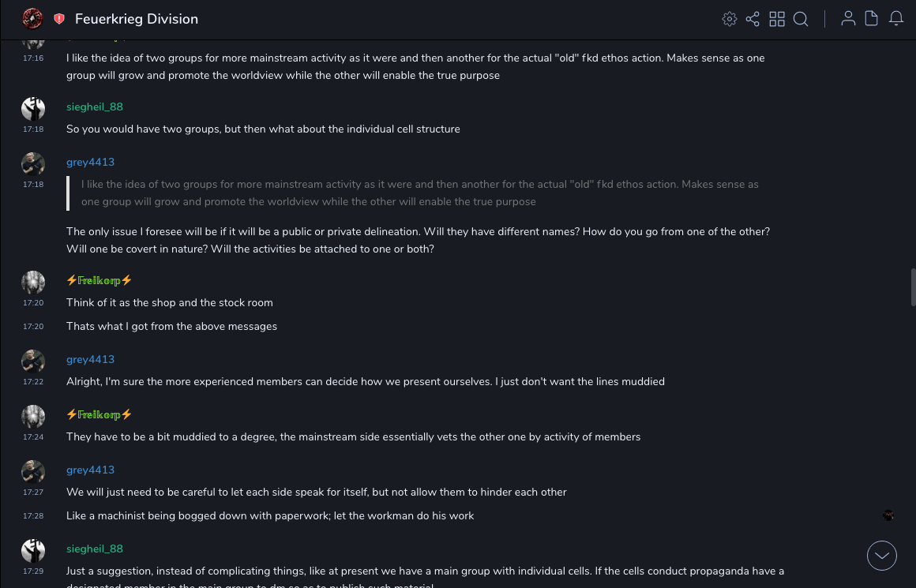Click the notifications bell icon
Viewport: 916px width, 588px height.
pos(896,19)
